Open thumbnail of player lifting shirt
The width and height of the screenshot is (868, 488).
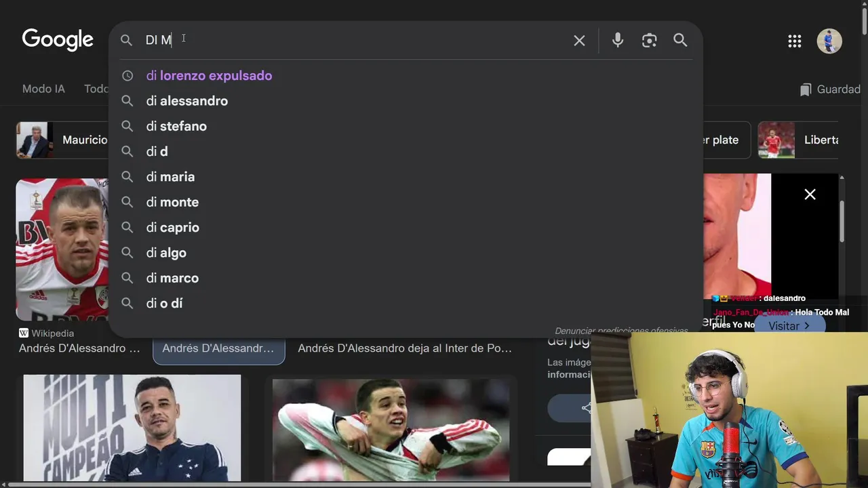point(391,430)
